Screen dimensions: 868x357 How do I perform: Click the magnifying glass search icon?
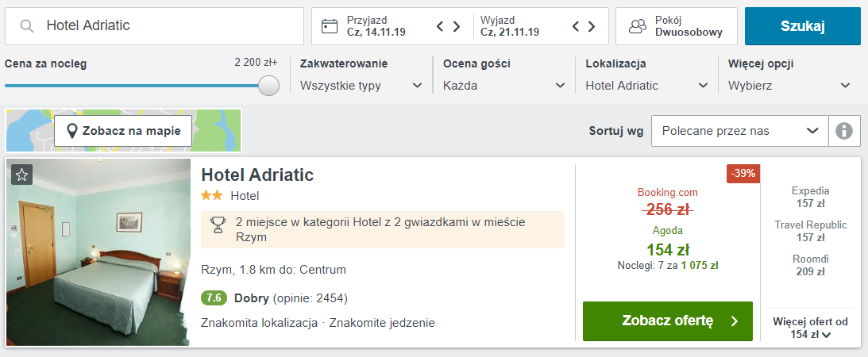point(26,26)
